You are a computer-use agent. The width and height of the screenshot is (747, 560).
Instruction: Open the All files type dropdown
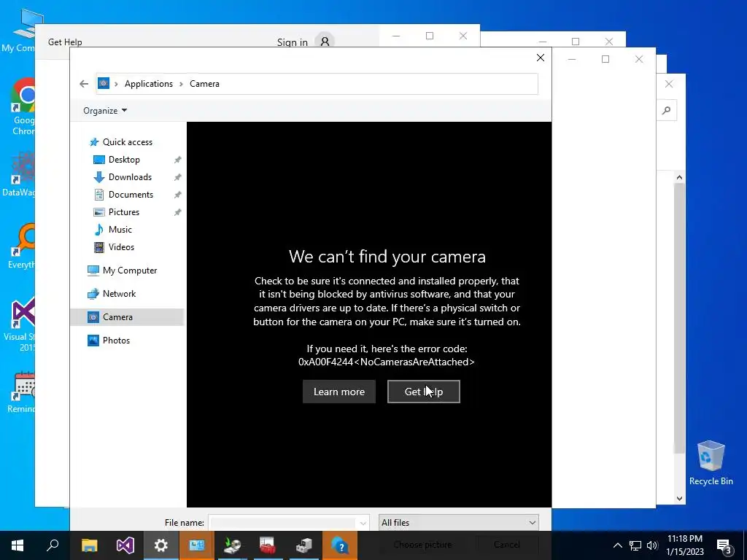[458, 522]
